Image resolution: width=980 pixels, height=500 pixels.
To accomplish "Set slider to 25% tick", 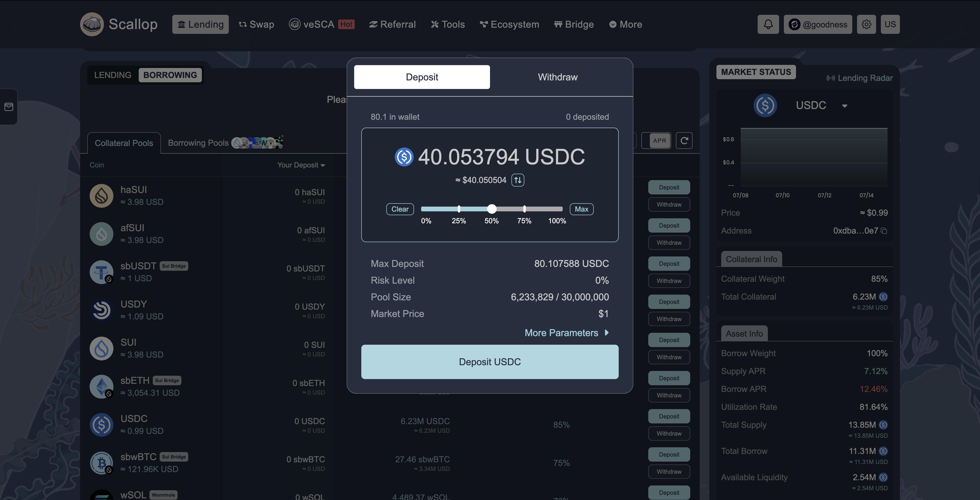I will 459,209.
